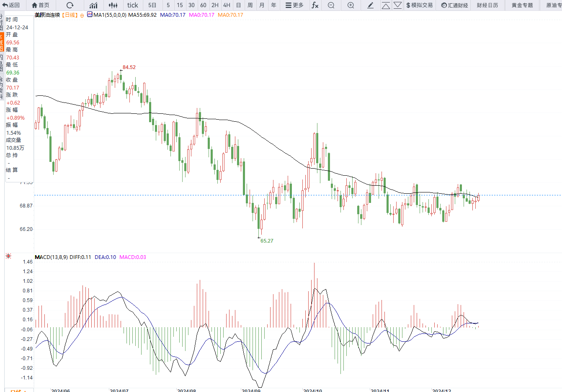Open 汇通财经 news link
562x392 pixels.
455,5
